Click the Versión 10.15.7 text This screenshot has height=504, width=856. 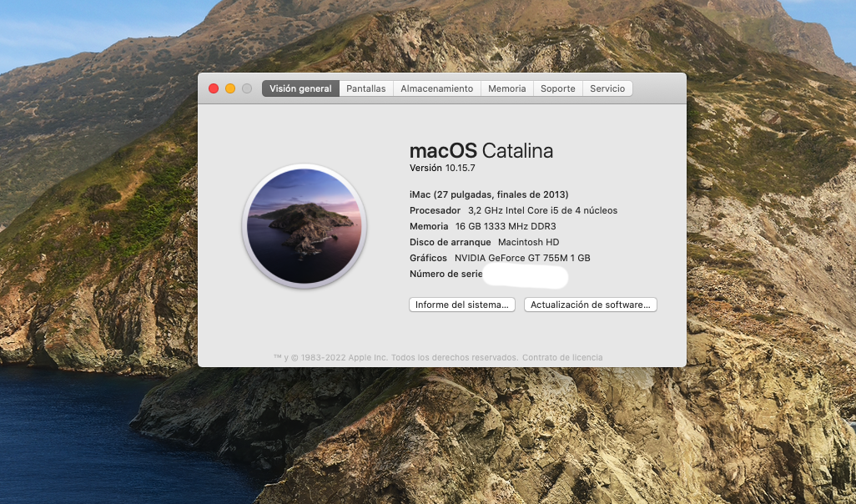click(x=442, y=169)
